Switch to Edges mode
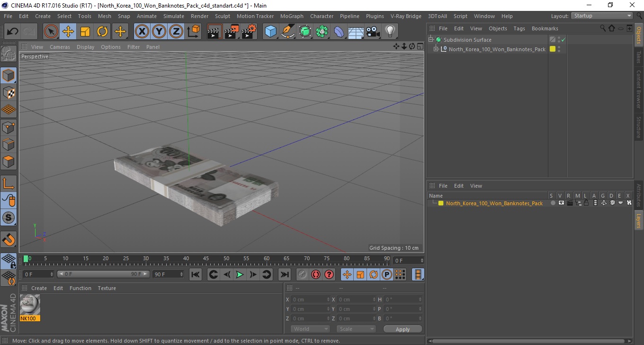 coord(9,144)
